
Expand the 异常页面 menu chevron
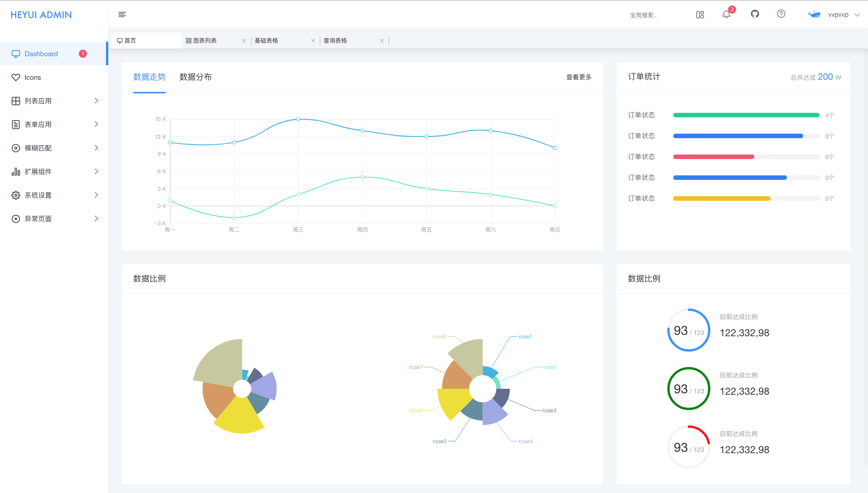point(96,218)
